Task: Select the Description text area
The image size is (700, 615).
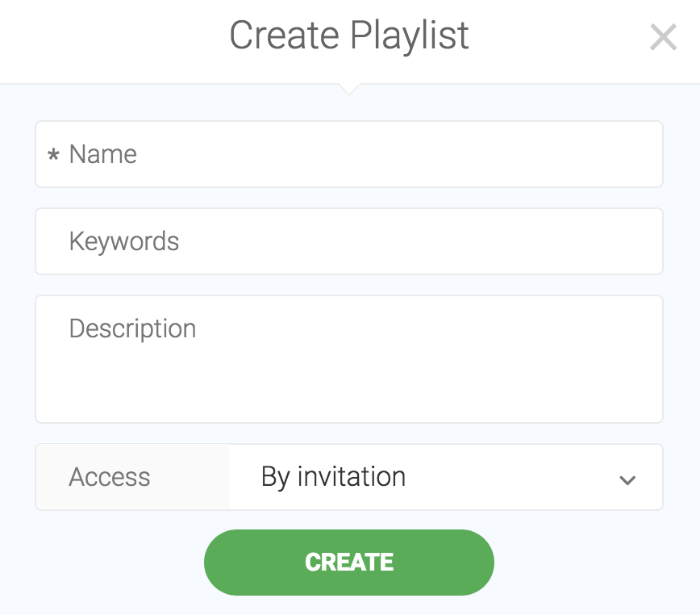Action: coord(349,359)
